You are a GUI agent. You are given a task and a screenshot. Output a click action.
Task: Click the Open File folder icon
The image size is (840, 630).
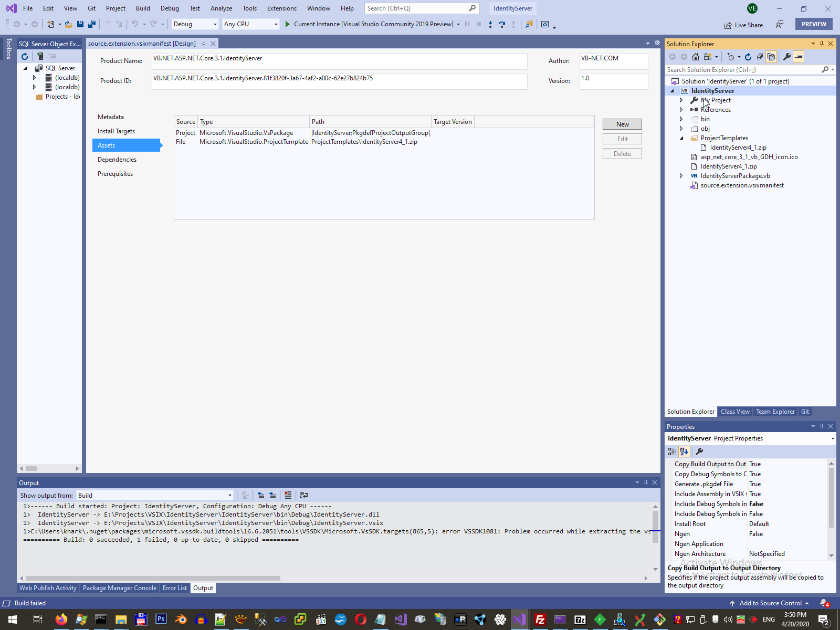pos(69,24)
